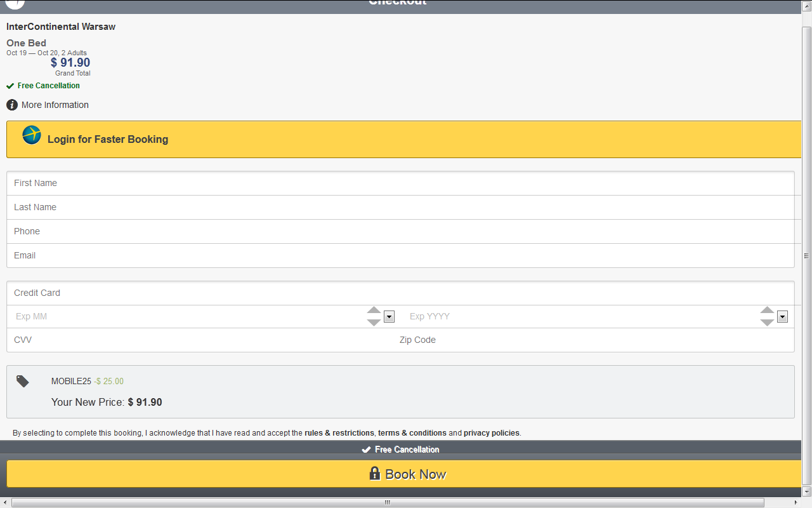Click the Expedia logo in login banner

[x=32, y=135]
